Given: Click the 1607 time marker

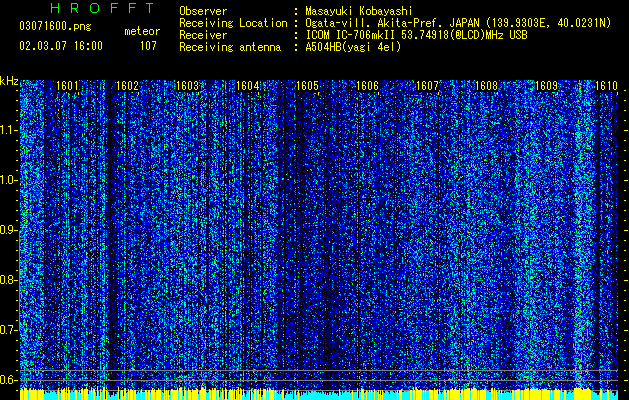Looking at the screenshot, I should [427, 85].
